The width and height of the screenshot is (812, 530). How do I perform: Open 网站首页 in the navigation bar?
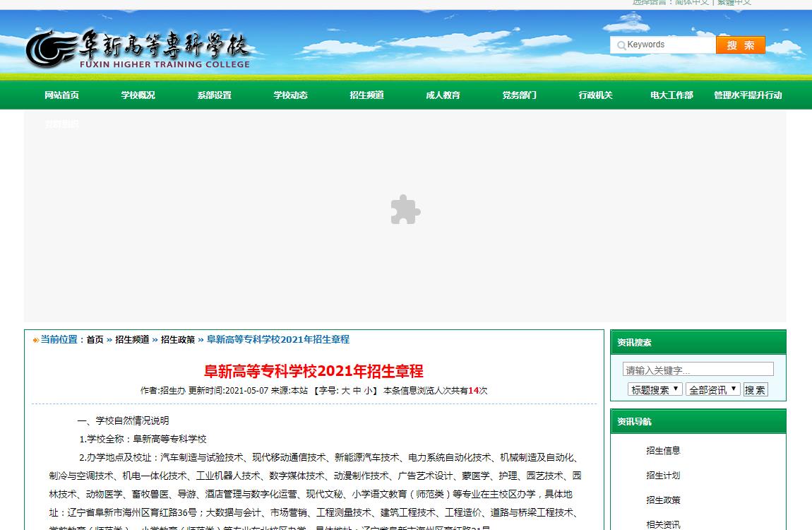(x=61, y=95)
